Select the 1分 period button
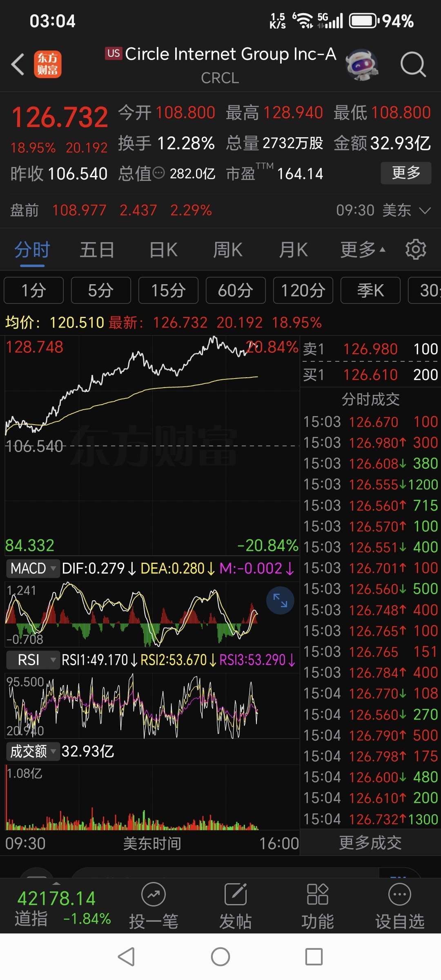The width and height of the screenshot is (441, 980). point(33,290)
